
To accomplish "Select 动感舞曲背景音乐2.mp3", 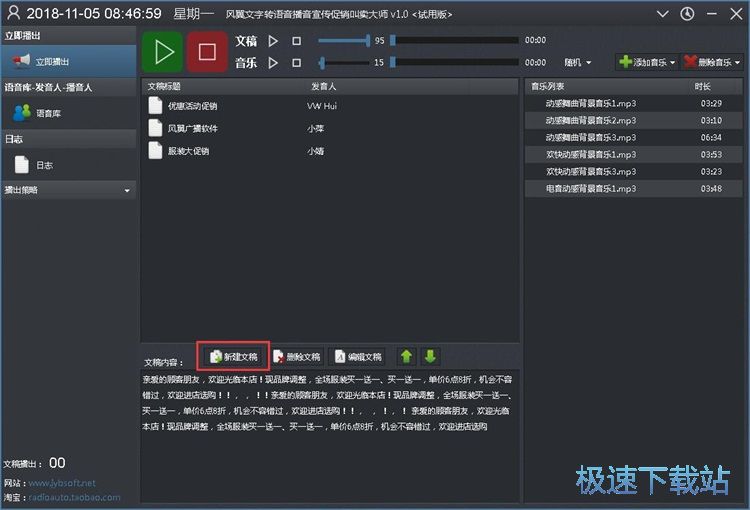I will (x=634, y=120).
